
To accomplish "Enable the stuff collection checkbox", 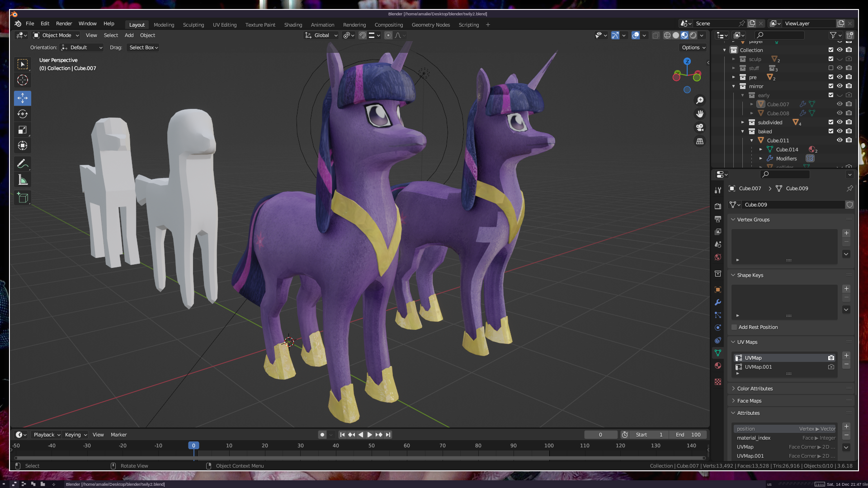I will [x=830, y=68].
